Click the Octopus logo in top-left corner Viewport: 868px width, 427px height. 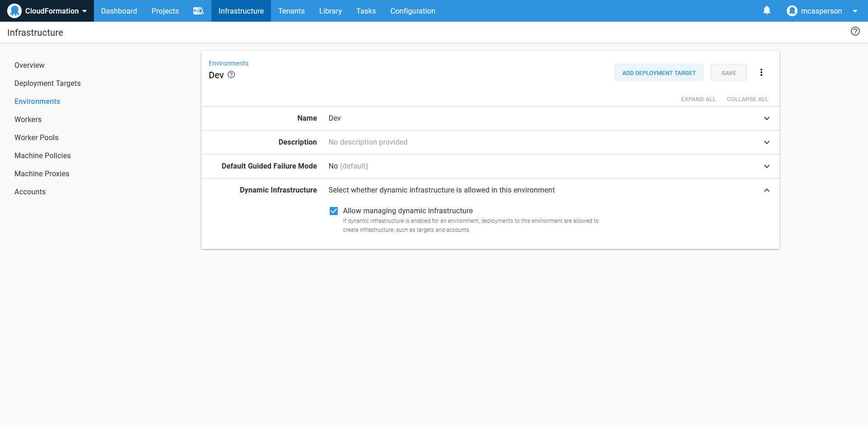pos(14,11)
